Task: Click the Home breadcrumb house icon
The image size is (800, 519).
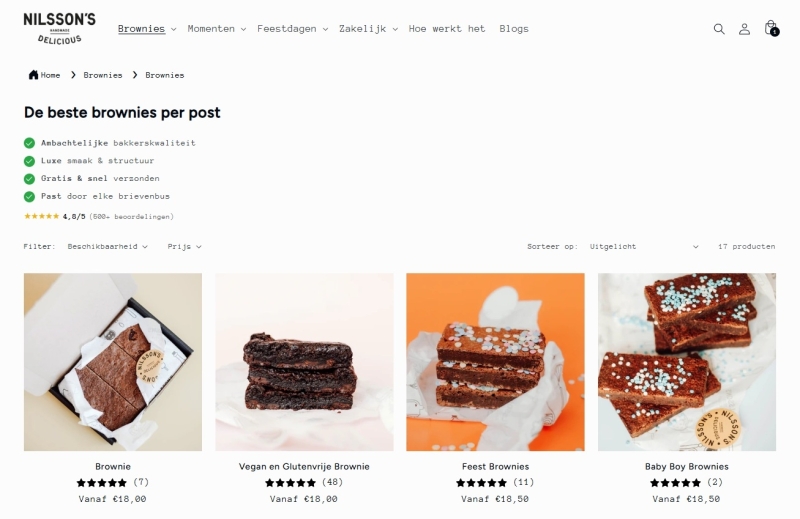Action: coord(33,75)
